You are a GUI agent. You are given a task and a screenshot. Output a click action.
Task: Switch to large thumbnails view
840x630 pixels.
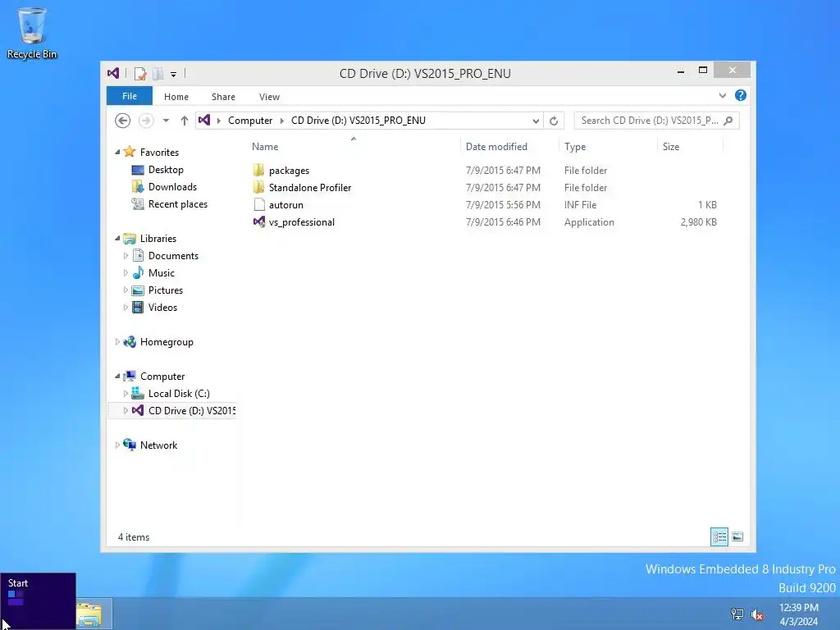click(737, 536)
